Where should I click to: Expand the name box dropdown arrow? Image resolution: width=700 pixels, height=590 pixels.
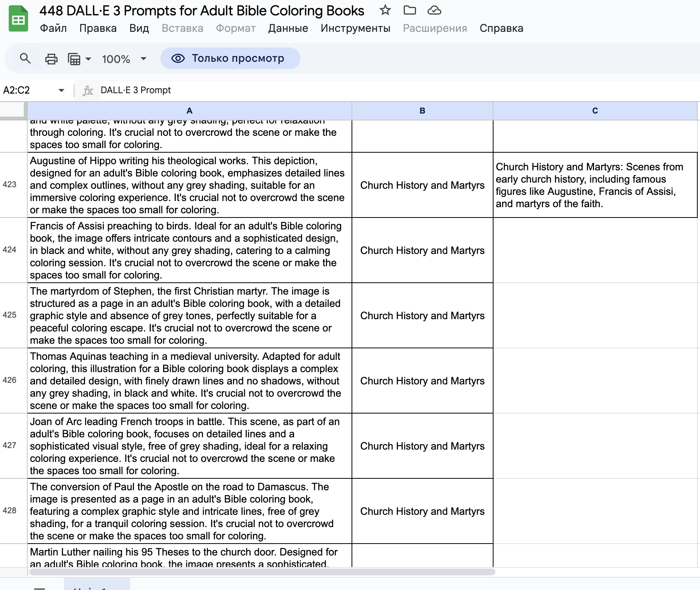61,91
